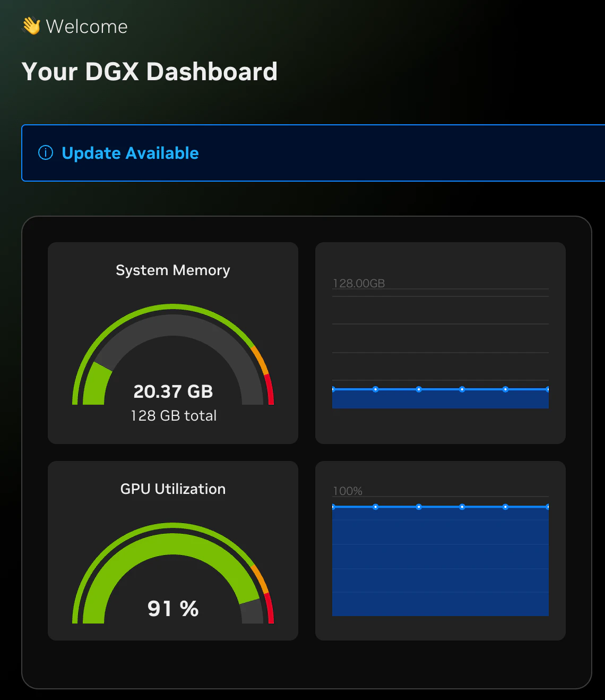This screenshot has height=700, width=605.
Task: Click the 100% axis label
Action: [x=348, y=491]
